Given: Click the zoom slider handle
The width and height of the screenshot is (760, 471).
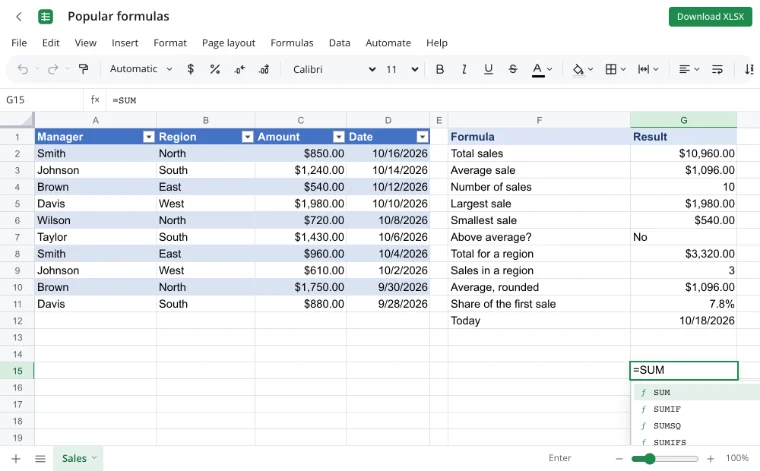Looking at the screenshot, I should pos(649,458).
